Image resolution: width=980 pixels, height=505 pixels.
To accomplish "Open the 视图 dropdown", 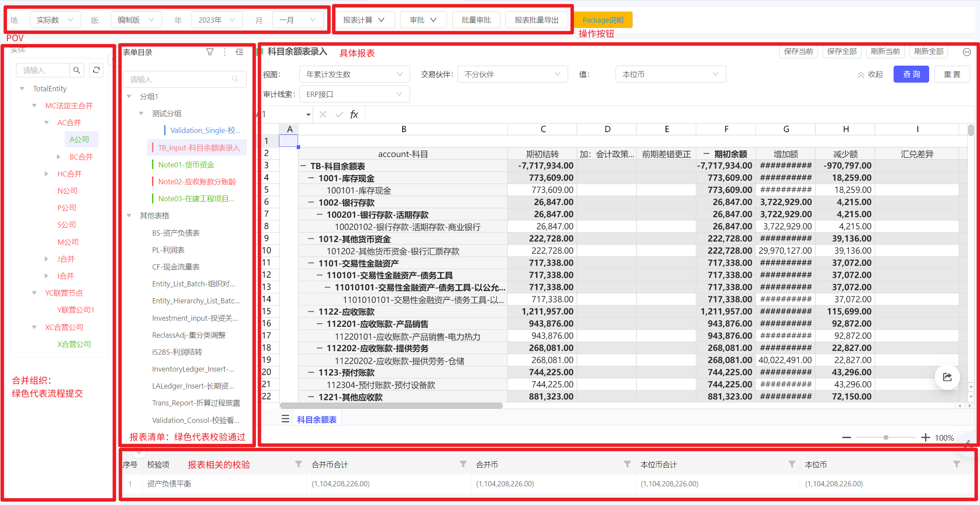I will [354, 74].
